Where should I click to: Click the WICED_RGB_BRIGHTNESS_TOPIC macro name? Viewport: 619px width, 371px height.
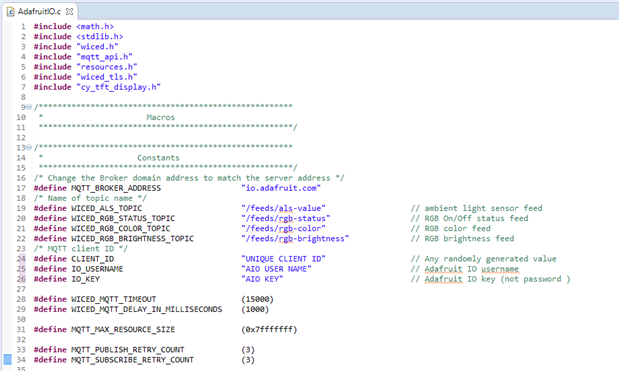coord(133,238)
